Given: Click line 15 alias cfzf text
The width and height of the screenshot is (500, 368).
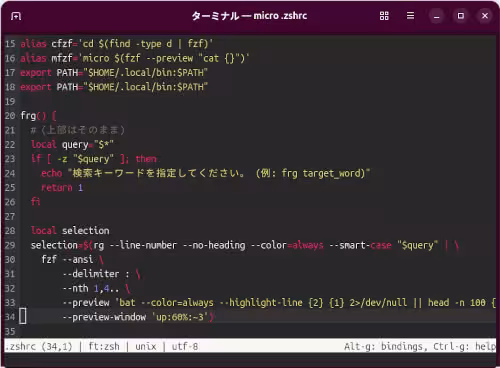Looking at the screenshot, I should click(x=116, y=44).
